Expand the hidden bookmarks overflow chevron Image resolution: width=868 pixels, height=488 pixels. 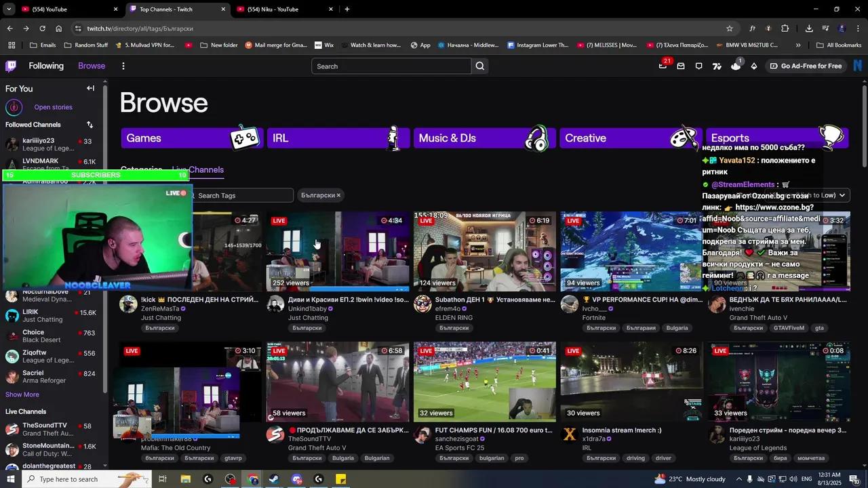[798, 45]
